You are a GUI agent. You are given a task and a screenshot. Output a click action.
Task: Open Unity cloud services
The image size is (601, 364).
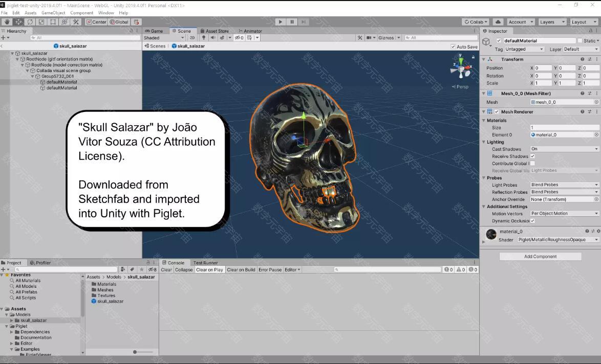[x=498, y=22]
